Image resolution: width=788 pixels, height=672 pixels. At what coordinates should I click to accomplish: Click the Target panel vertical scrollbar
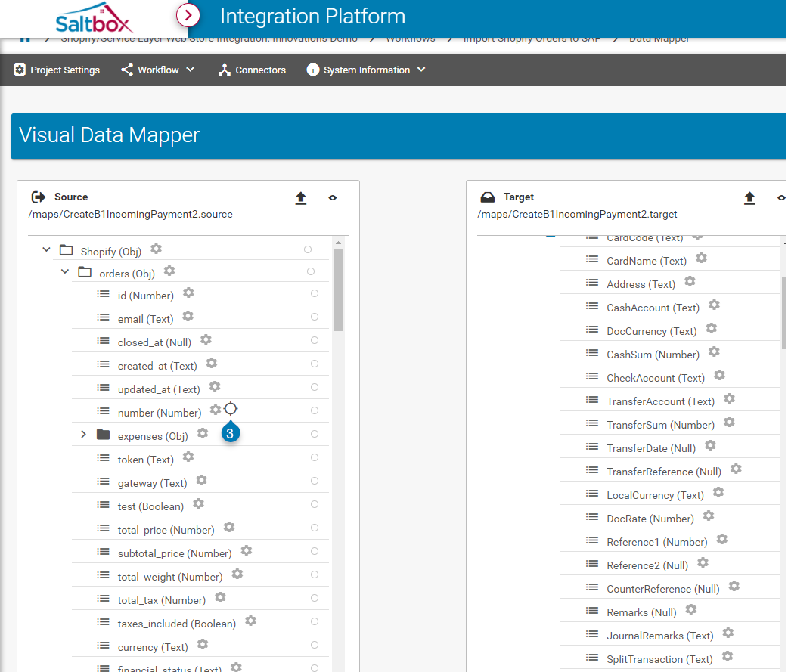click(783, 312)
